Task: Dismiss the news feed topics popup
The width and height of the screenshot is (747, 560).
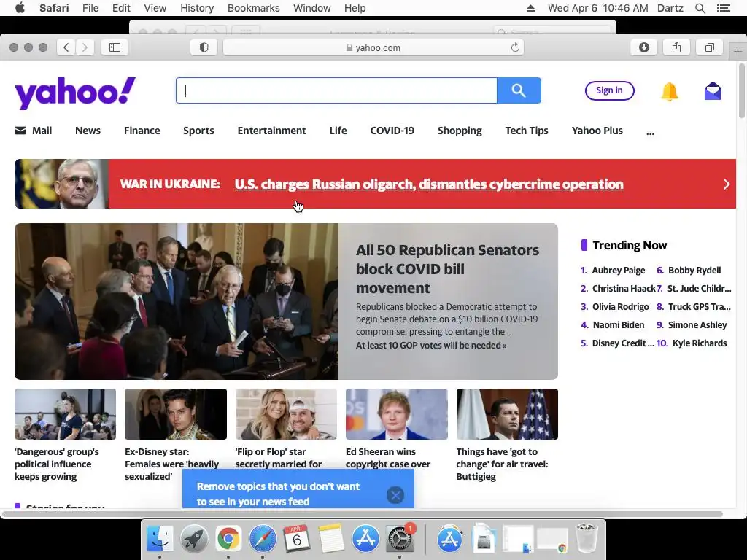Action: (395, 495)
